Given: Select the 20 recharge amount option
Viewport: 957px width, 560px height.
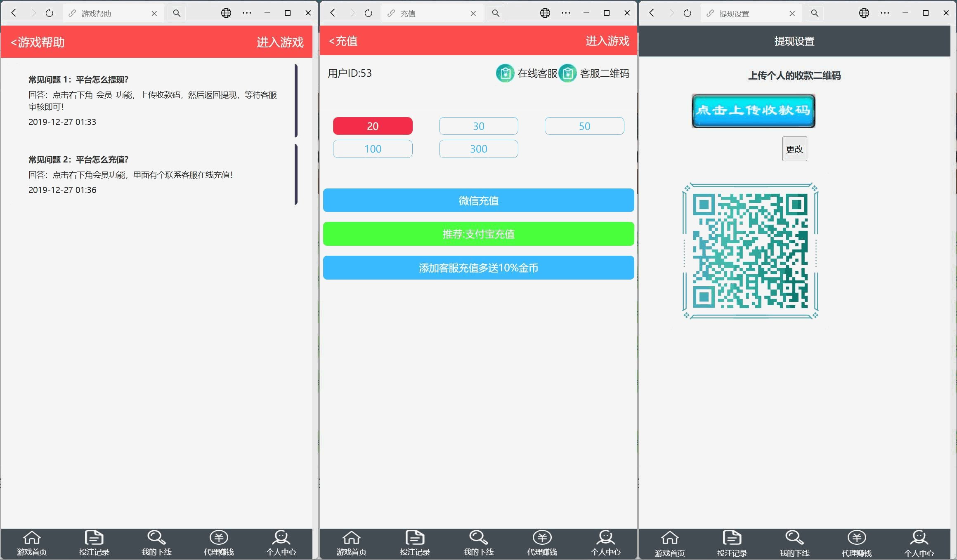Looking at the screenshot, I should tap(373, 126).
